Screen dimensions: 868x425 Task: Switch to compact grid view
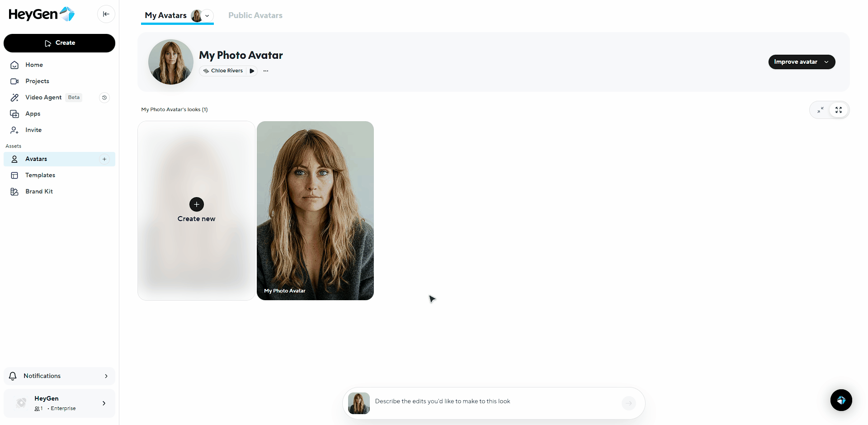pyautogui.click(x=820, y=110)
